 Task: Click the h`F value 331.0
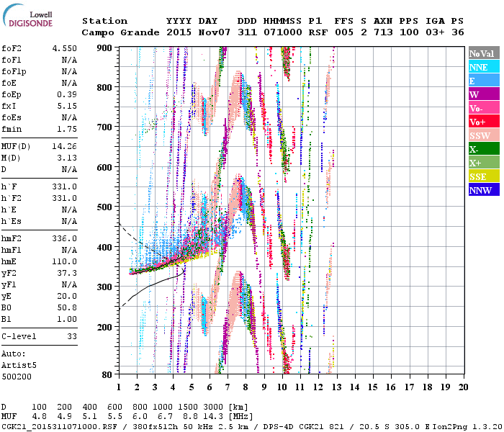(65, 186)
